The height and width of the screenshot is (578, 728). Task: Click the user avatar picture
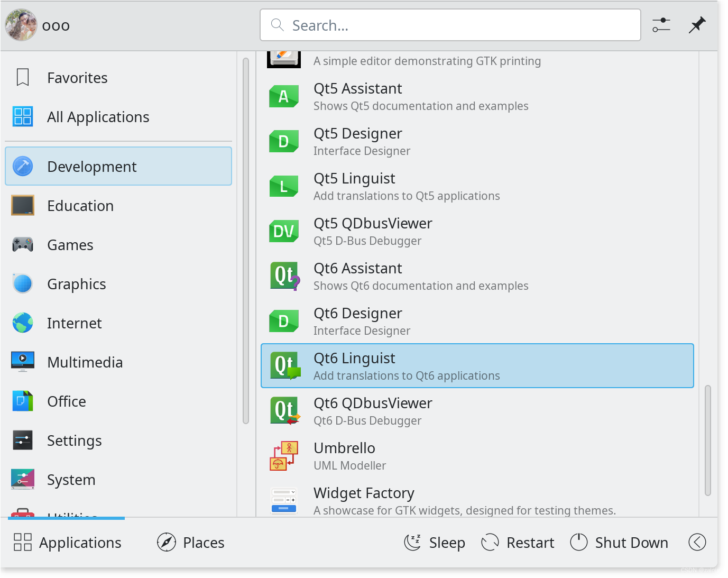[x=21, y=25]
